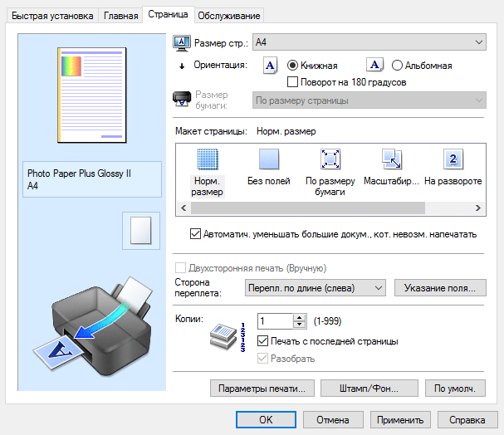Toggle the Разобрать checkbox
This screenshot has width=504, height=435.
point(262,359)
